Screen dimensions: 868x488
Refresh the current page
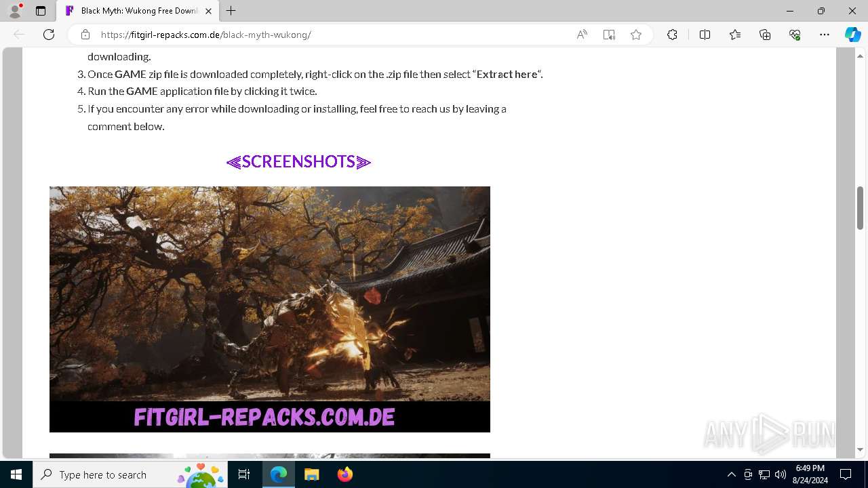tap(49, 35)
